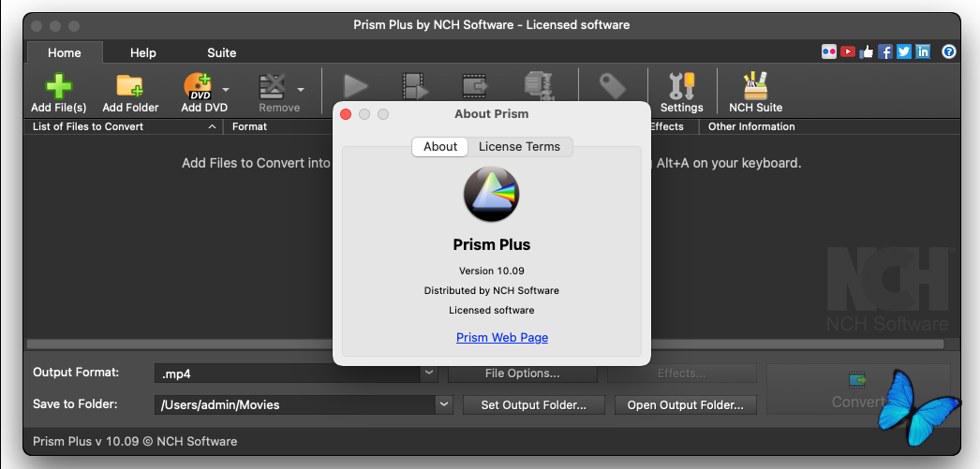The image size is (980, 469).
Task: Expand the Add DVD dropdown arrow
Action: click(x=226, y=91)
